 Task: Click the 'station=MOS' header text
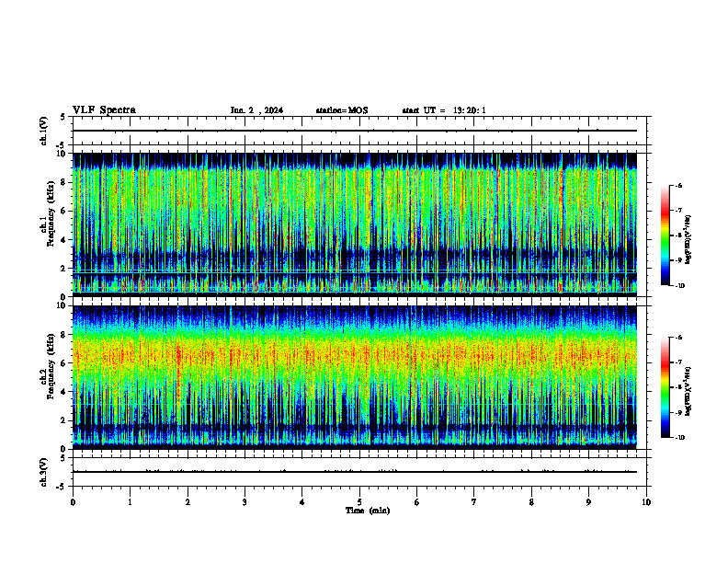342,110
